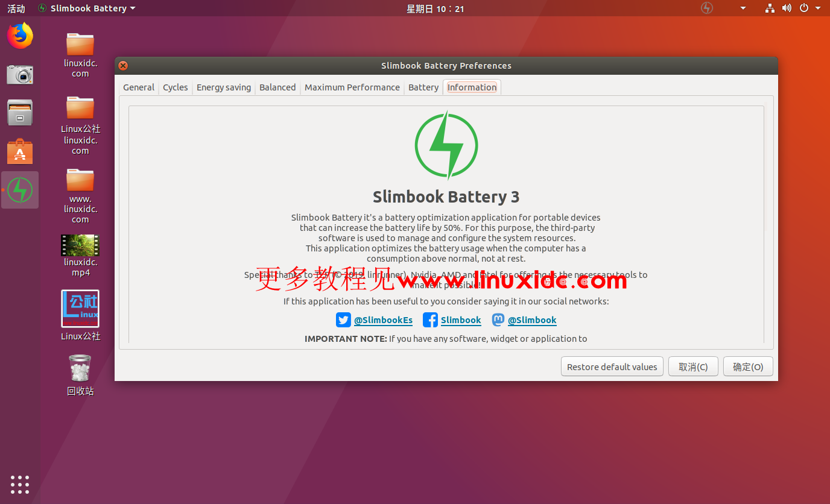
Task: Click the Twitter bird icon
Action: [x=343, y=320]
